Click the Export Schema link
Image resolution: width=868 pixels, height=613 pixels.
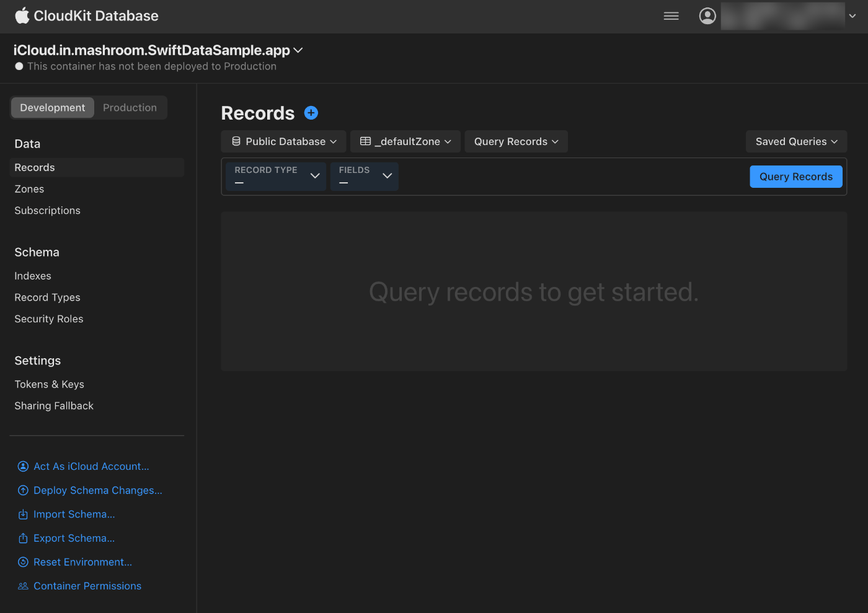74,538
